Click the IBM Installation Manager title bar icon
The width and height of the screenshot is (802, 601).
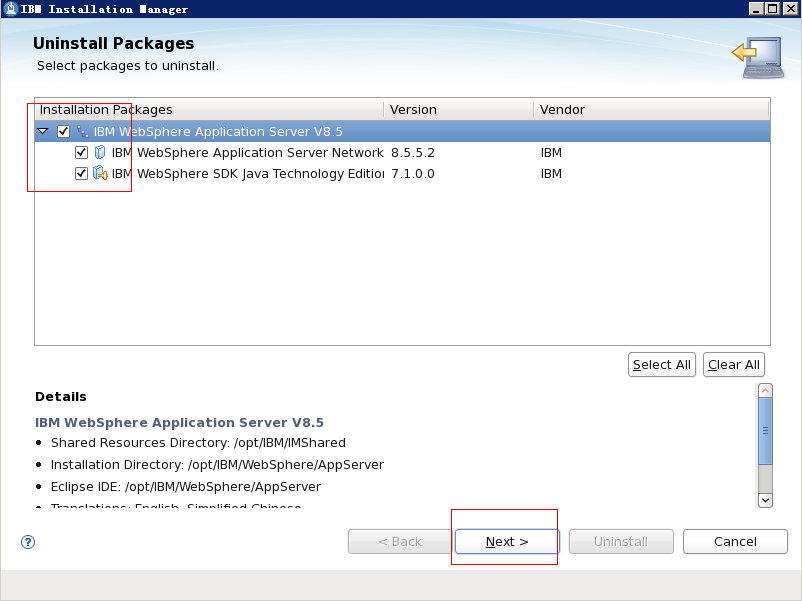[10, 9]
